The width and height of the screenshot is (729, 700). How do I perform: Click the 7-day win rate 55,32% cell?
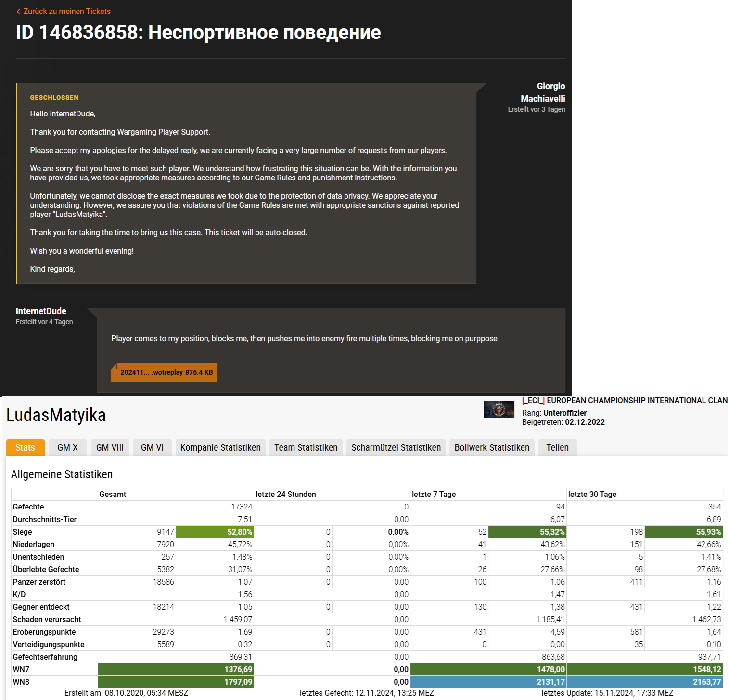527,532
